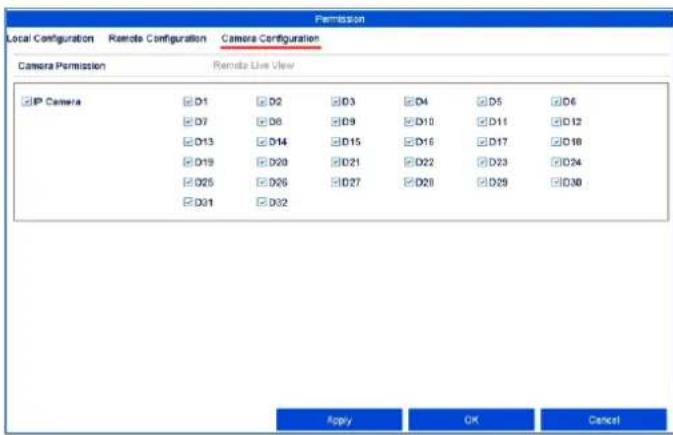Viewport: 673px width, 435px height.
Task: Disable permission for camera D14
Action: [261, 142]
